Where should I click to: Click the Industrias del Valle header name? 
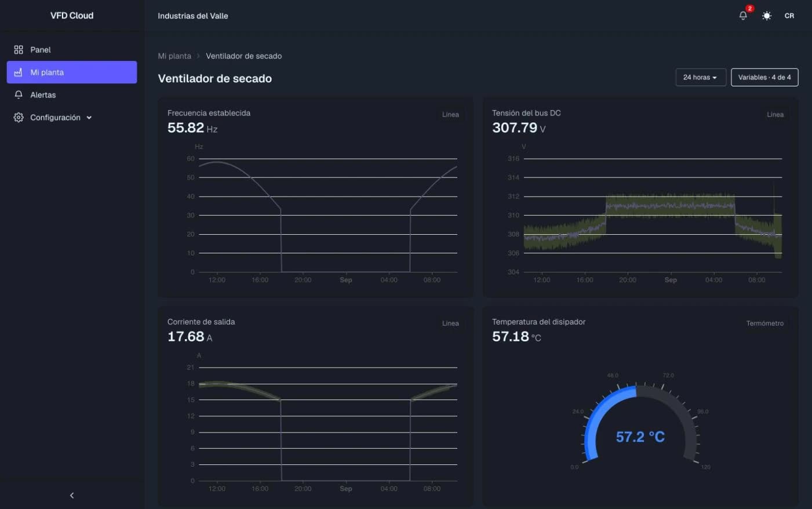[193, 16]
